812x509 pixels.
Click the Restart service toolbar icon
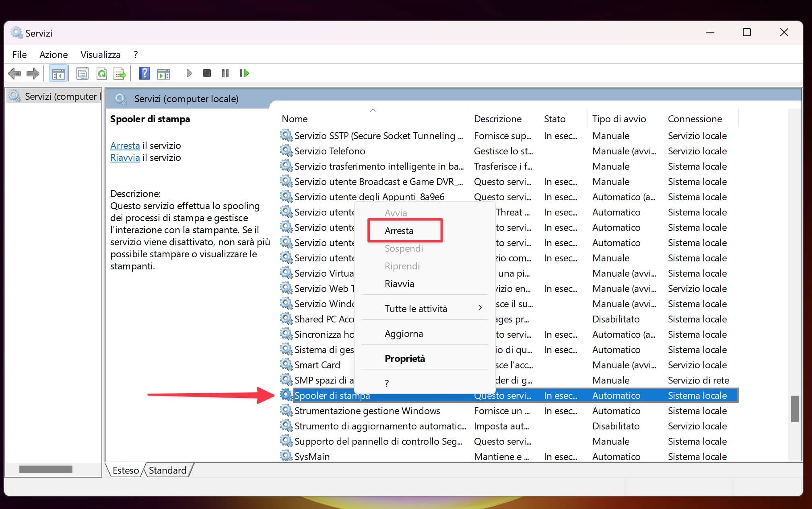click(x=244, y=73)
